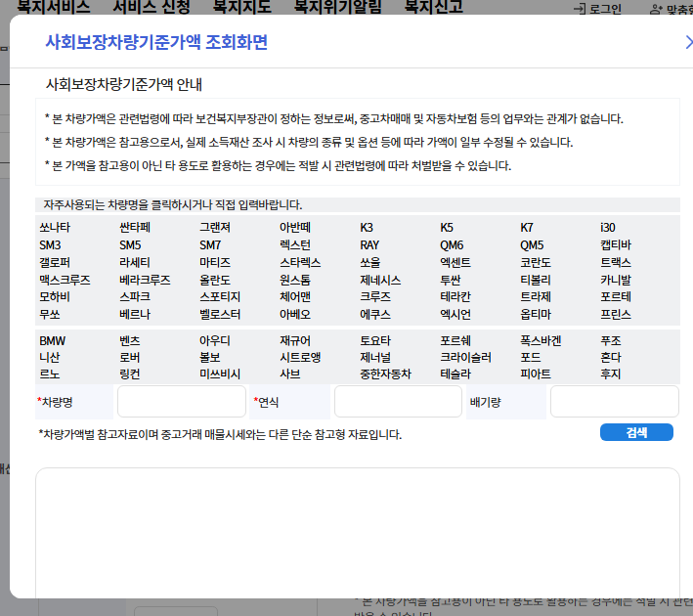Viewport: 693px width, 616px height.
Task: Open 복지신고 menu in background page
Action: click(434, 6)
